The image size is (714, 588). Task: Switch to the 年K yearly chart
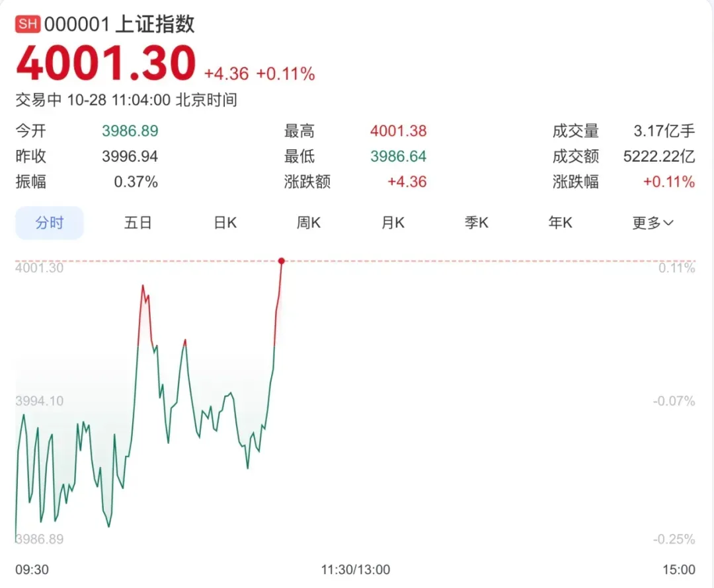(x=560, y=223)
